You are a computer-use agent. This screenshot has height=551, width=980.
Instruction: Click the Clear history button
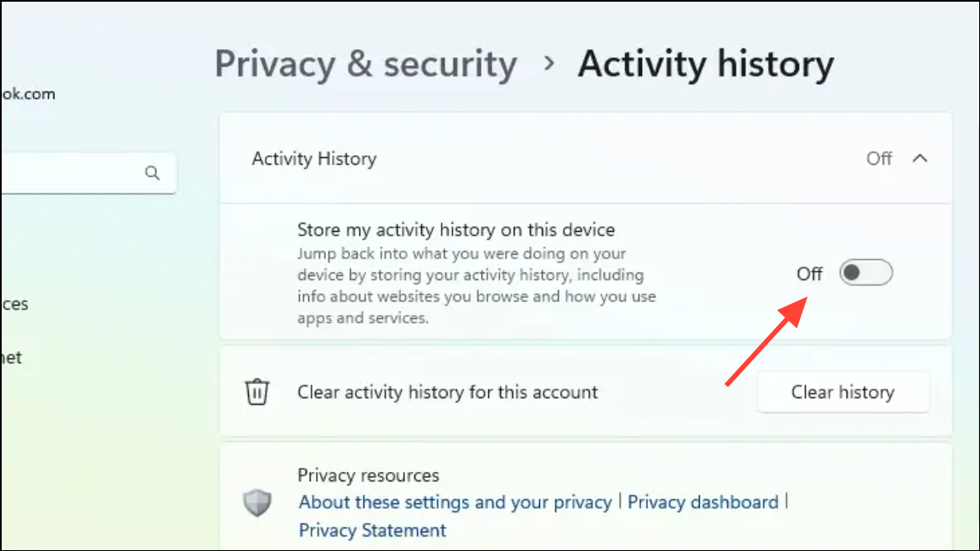842,392
